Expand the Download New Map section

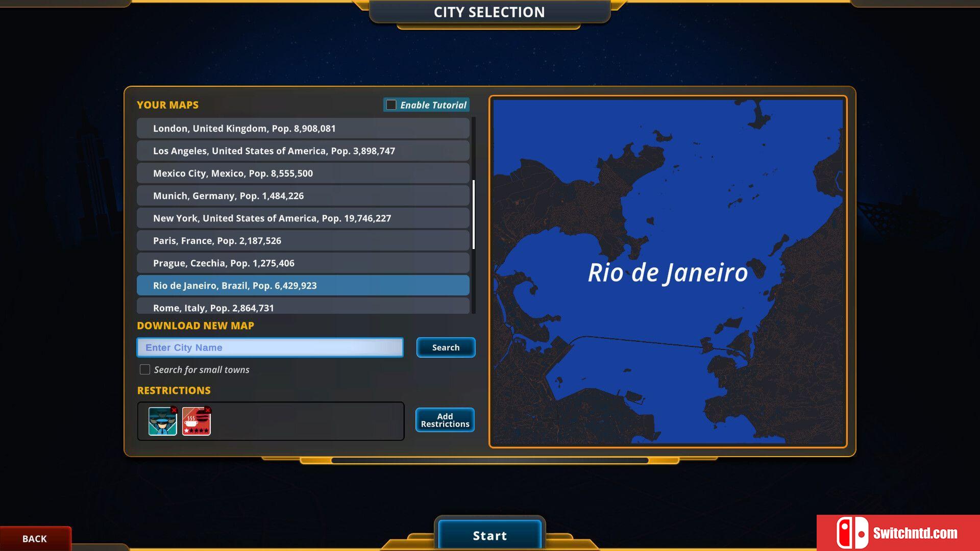point(195,325)
